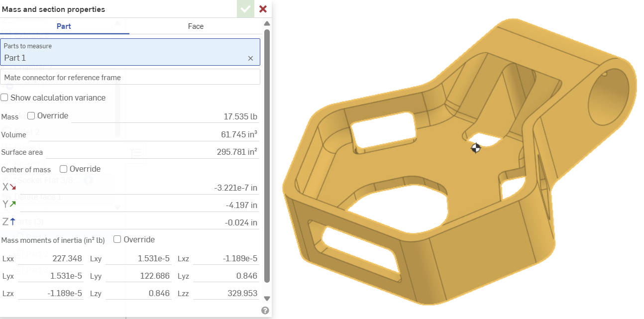Click the Lyy value 122.686
Screen dimensions: 644x319
155,276
